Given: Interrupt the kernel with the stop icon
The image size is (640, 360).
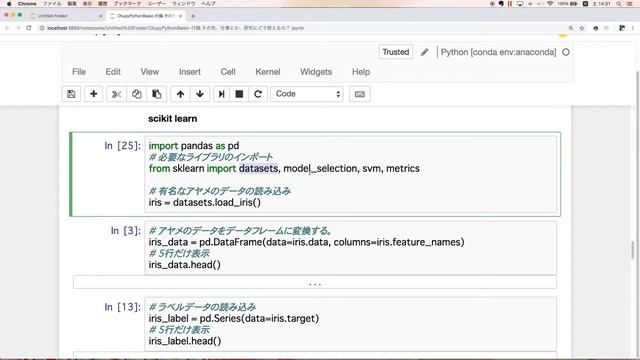Looking at the screenshot, I should pyautogui.click(x=239, y=94).
